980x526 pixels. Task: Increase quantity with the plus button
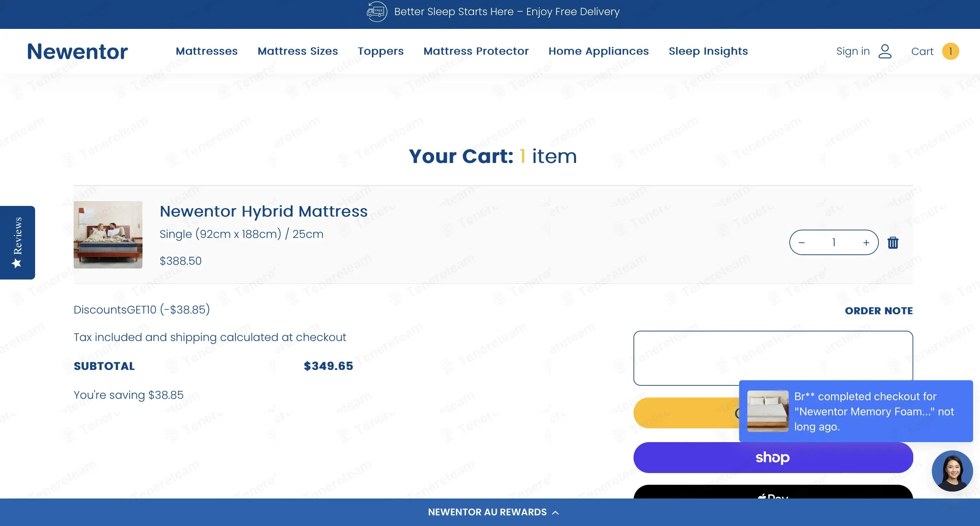pos(866,242)
